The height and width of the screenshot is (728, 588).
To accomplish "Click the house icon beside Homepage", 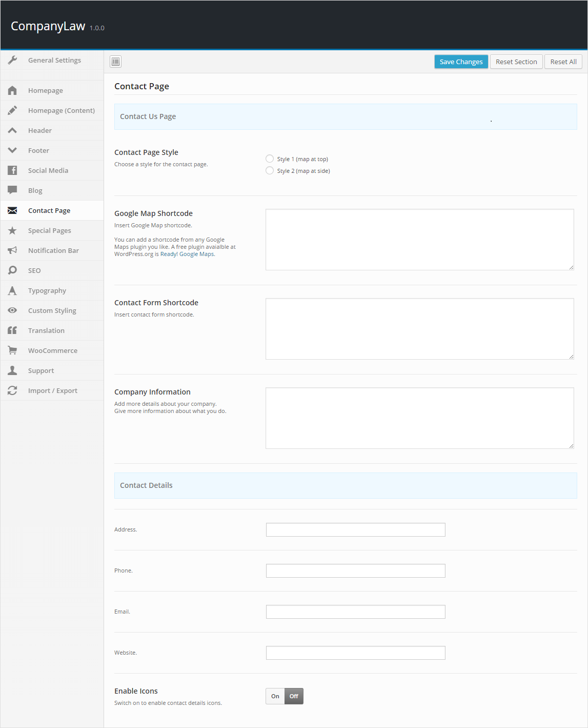I will pos(13,91).
